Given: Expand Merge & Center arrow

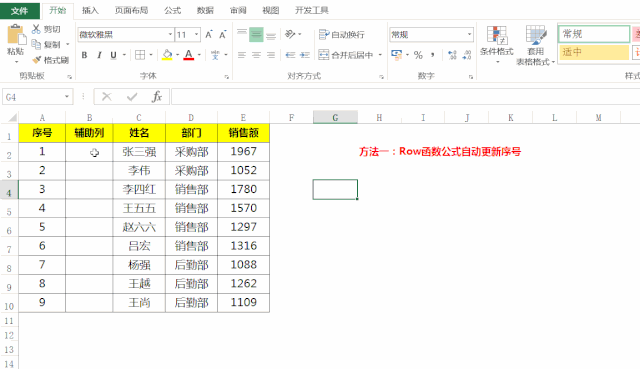Looking at the screenshot, I should point(380,55).
